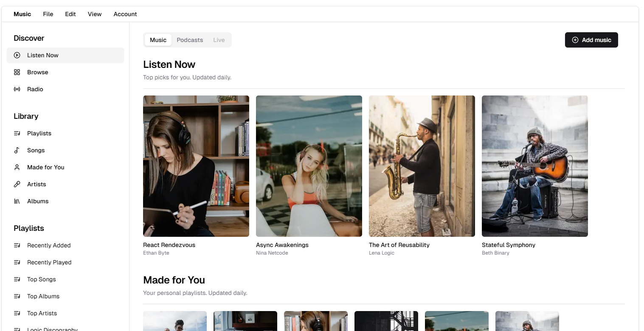The image size is (644, 331).
Task: Open Radio in the sidebar
Action: tap(65, 89)
